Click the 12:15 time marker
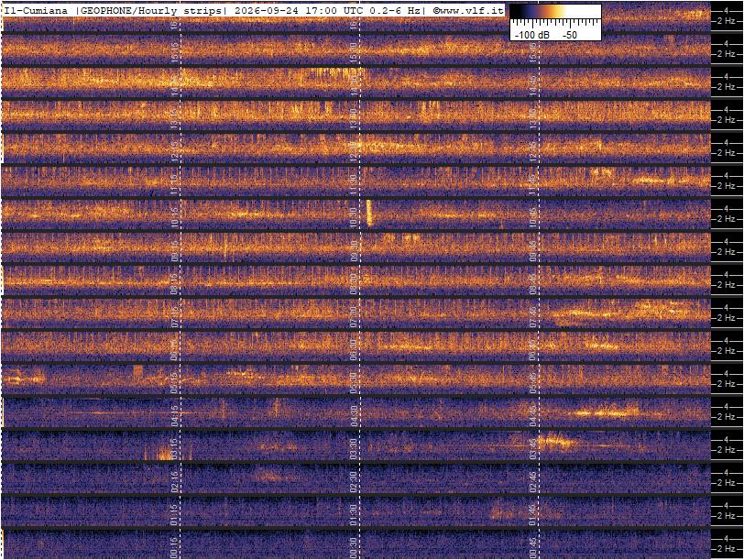Viewport: 744px width, 560px height. click(x=175, y=151)
